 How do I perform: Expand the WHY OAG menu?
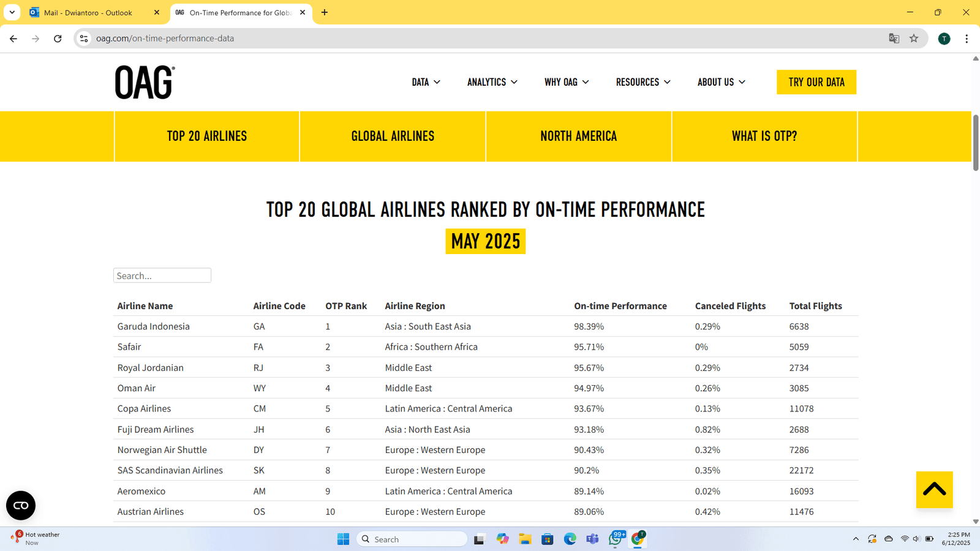(x=567, y=82)
